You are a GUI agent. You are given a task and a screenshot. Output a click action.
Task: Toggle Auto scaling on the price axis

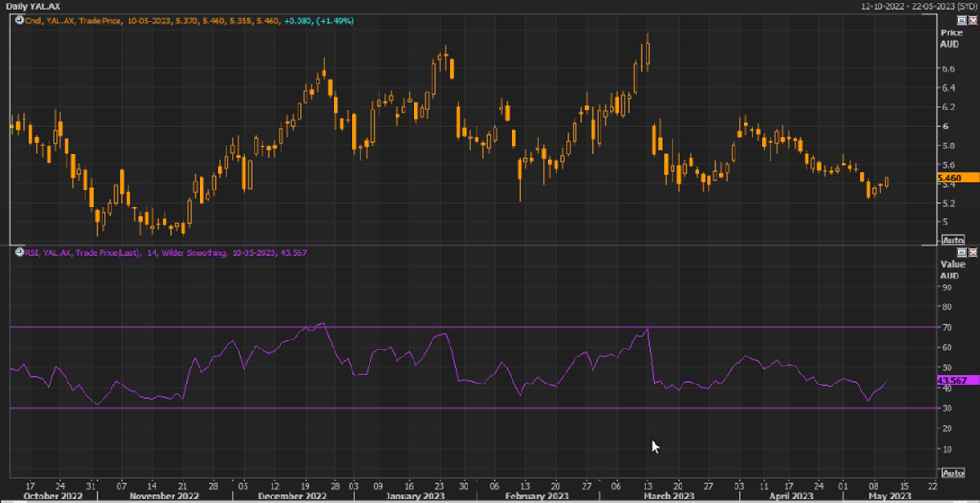click(x=952, y=240)
